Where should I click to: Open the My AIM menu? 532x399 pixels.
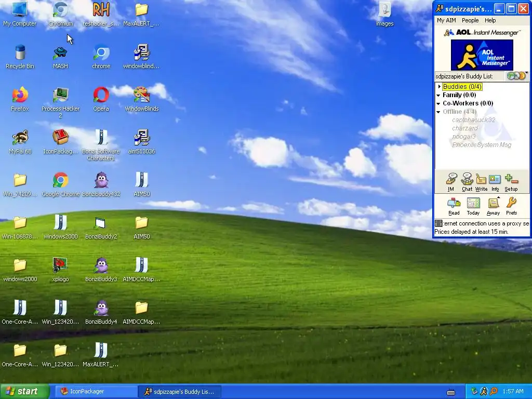[446, 20]
